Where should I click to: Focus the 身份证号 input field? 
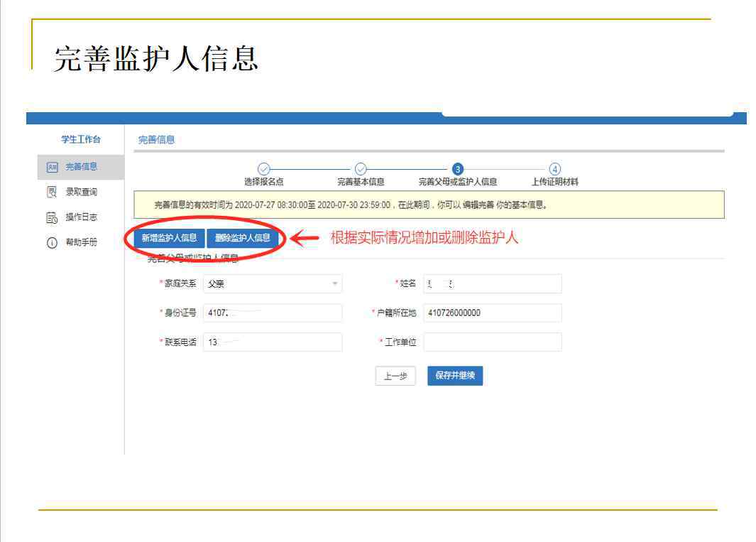pos(273,313)
